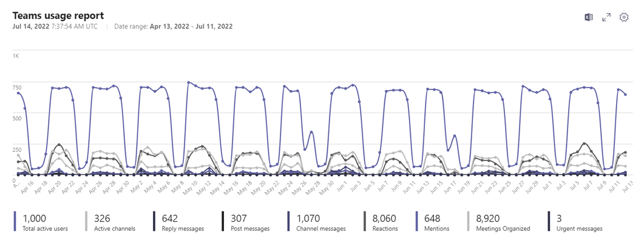Screen dimensions: 644x243
Task: Export the report to Excel
Action: (589, 17)
